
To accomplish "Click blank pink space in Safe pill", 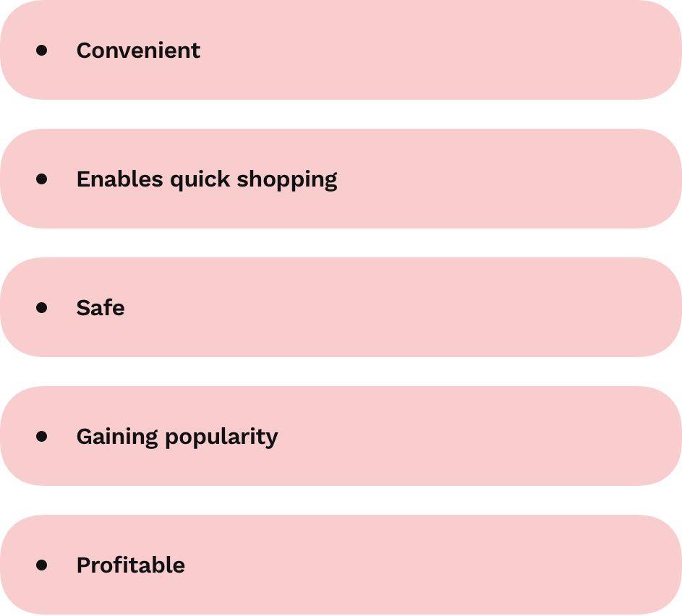I will [x=391, y=307].
